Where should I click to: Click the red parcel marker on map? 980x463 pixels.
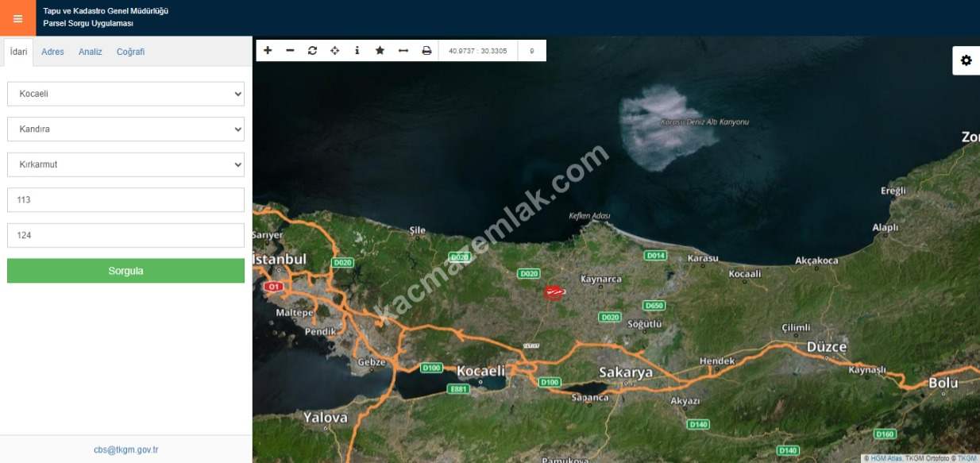pyautogui.click(x=553, y=292)
